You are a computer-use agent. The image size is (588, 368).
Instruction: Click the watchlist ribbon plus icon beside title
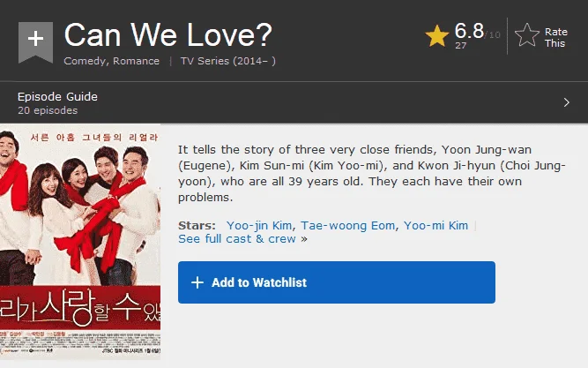coord(35,41)
